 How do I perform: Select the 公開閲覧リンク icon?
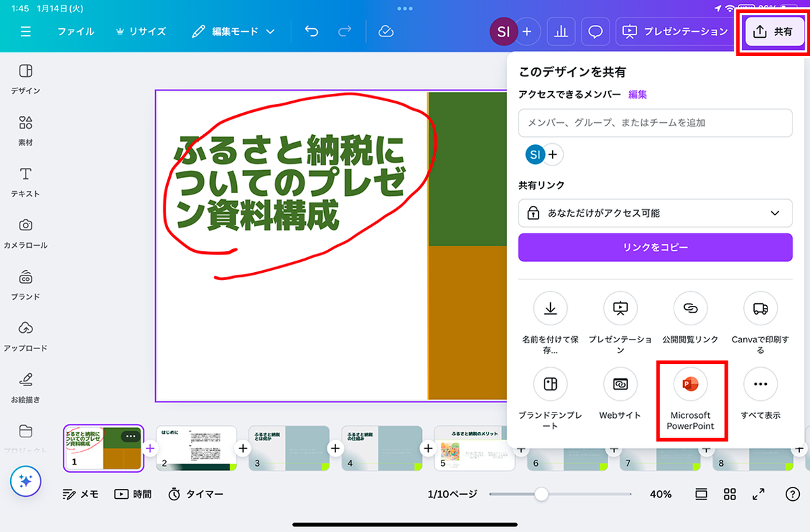coord(690,309)
